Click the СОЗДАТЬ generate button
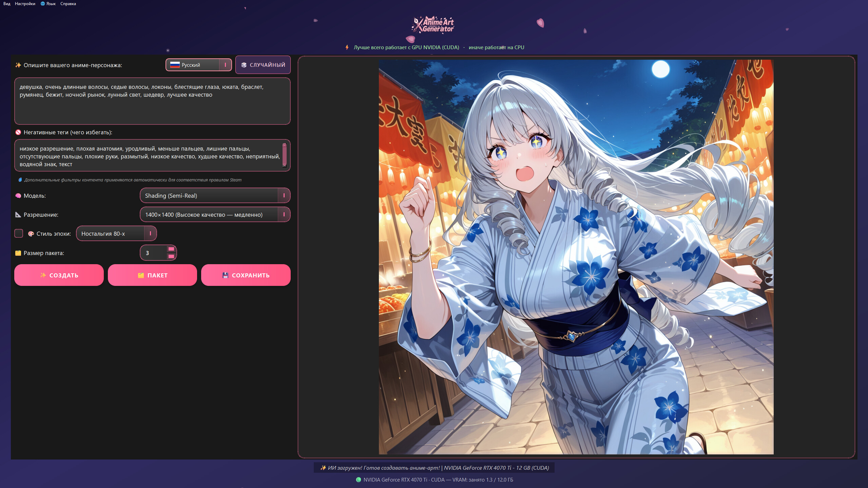The width and height of the screenshot is (868, 488). click(x=59, y=275)
